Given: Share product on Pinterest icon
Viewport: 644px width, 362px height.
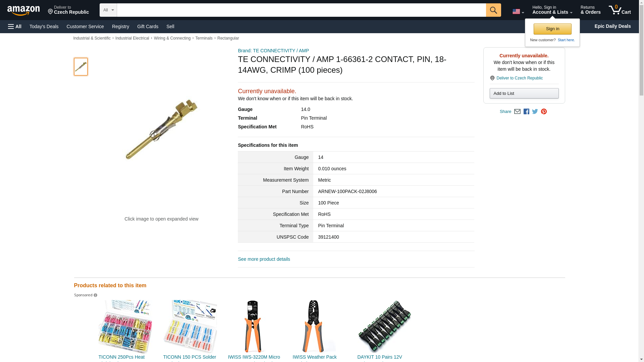Looking at the screenshot, I should [x=544, y=112].
